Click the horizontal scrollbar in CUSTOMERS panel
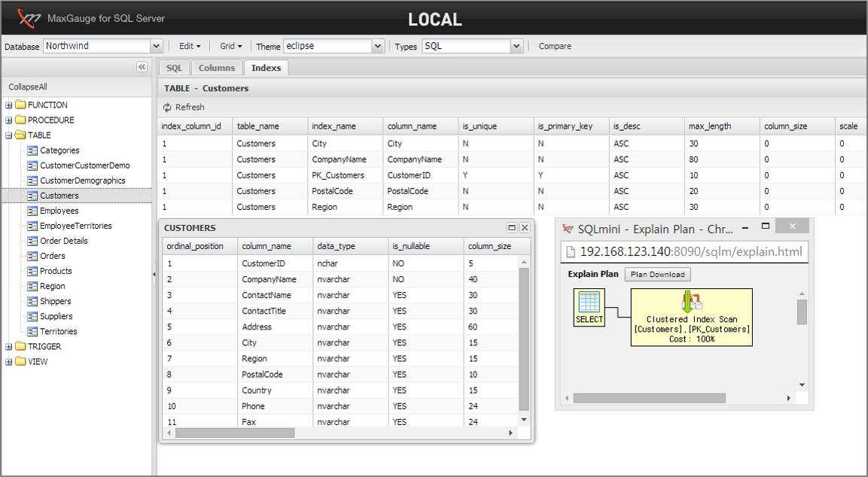868x477 pixels. pyautogui.click(x=236, y=433)
